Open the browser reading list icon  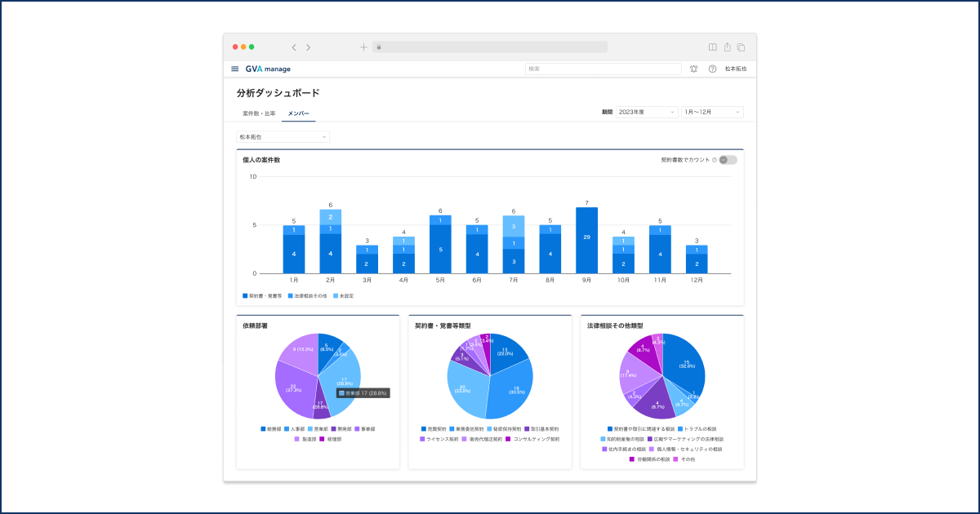(x=713, y=47)
